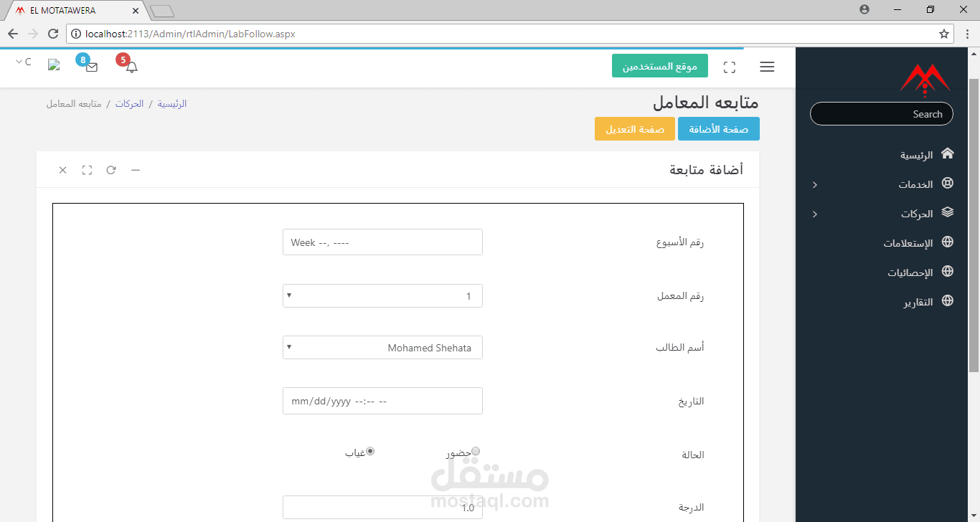
Task: Follow the الرئيسية breadcrumb link
Action: 172,104
